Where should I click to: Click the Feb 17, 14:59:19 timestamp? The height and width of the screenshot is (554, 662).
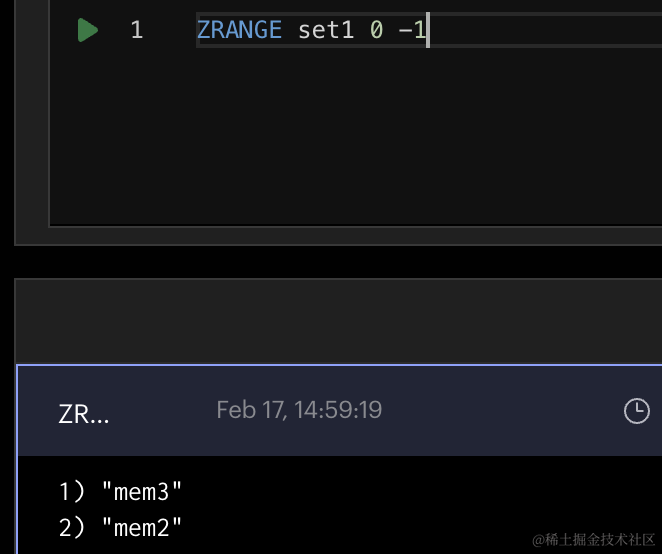click(299, 410)
